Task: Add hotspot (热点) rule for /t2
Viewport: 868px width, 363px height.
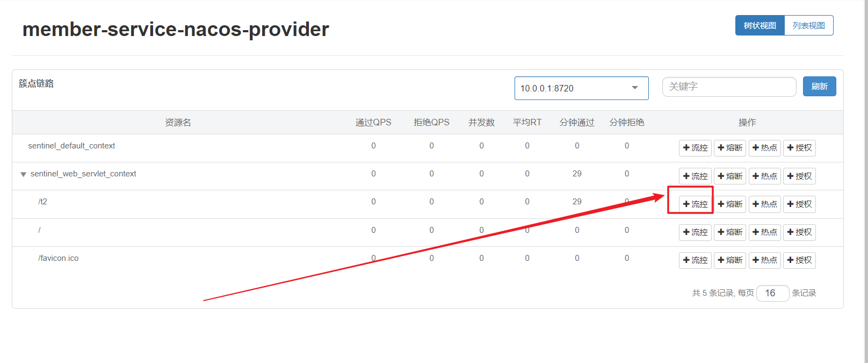Action: point(764,204)
